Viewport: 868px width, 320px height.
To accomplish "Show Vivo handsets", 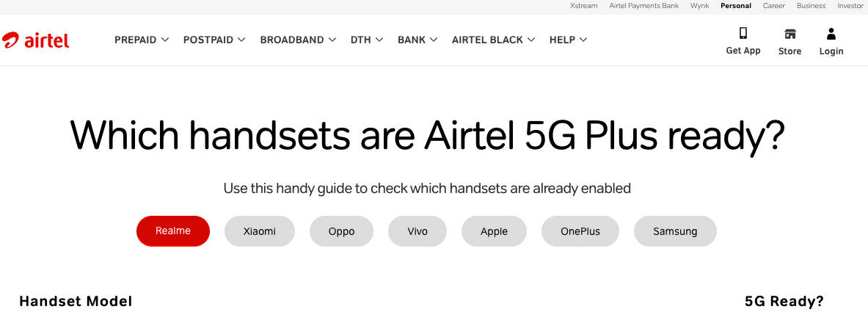I will point(417,231).
